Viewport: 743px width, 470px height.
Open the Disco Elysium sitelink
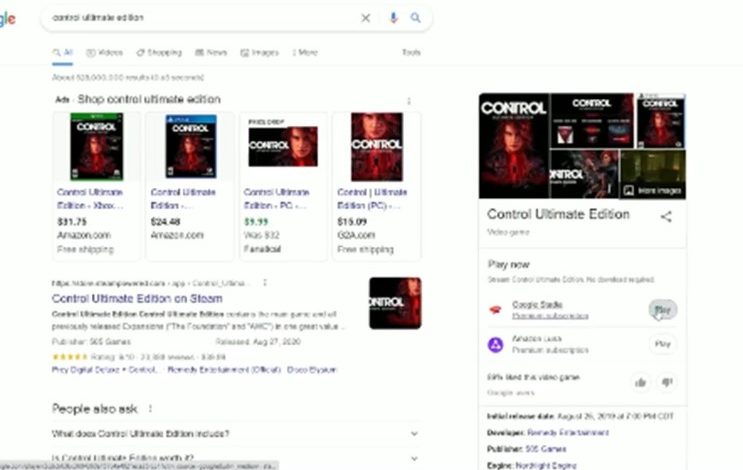click(x=312, y=370)
